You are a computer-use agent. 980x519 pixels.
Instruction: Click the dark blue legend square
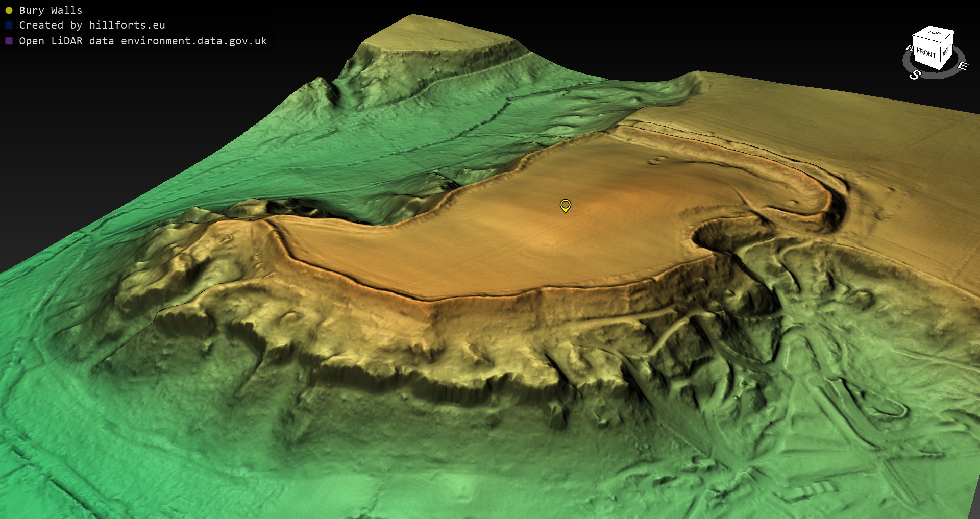9,25
